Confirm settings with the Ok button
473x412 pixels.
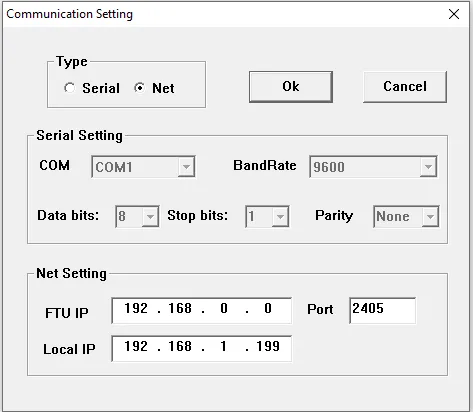291,87
